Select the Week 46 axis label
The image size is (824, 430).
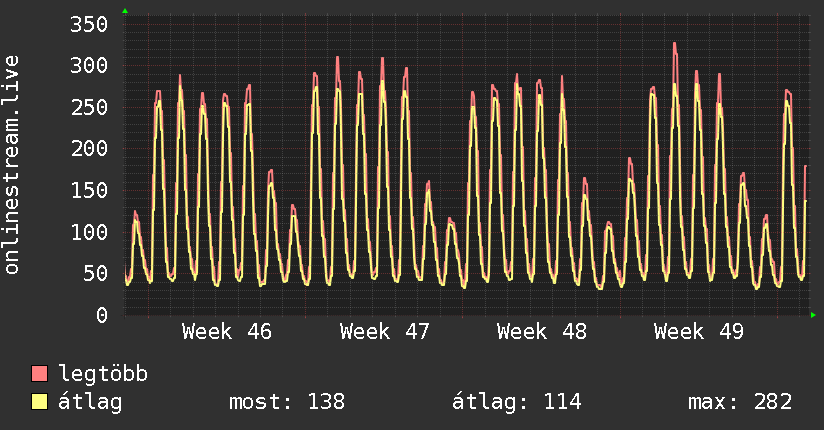click(x=227, y=332)
